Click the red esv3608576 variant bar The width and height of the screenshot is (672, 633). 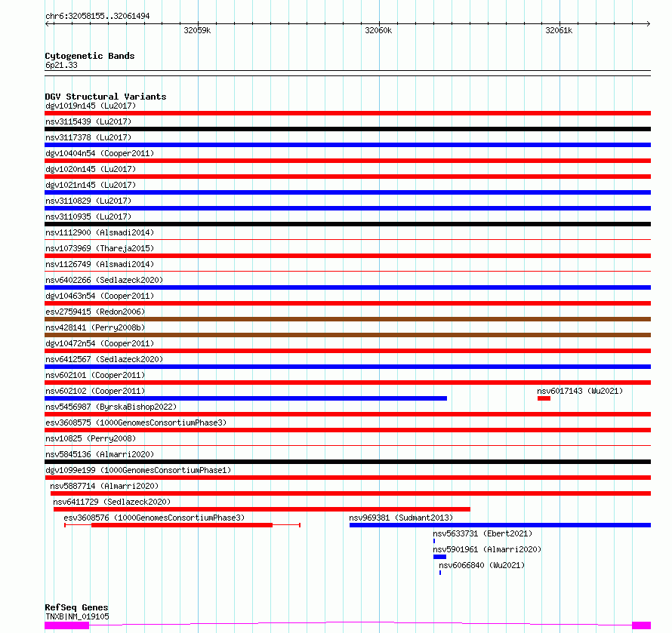click(182, 526)
